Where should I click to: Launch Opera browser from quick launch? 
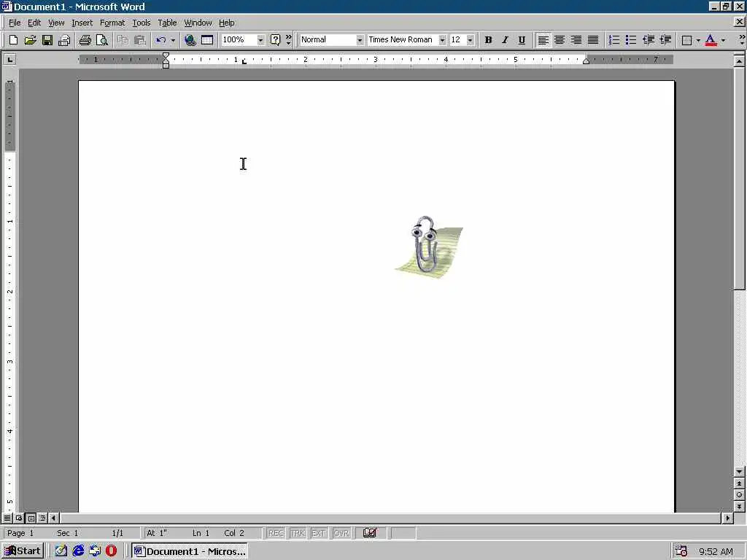point(111,551)
